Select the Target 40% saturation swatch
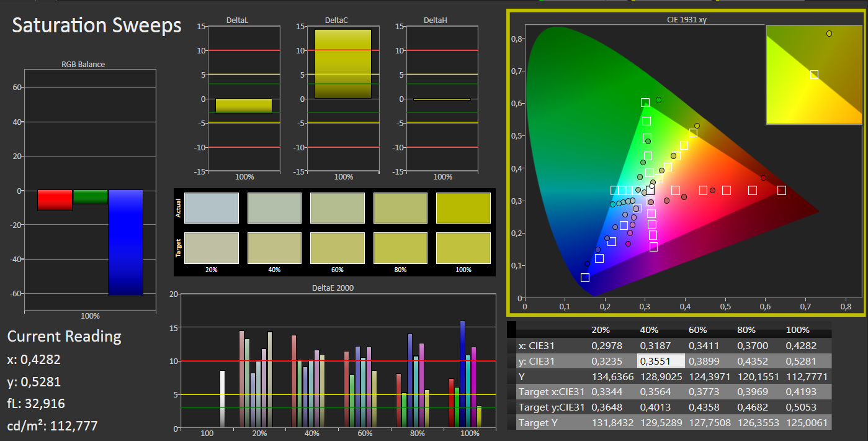The image size is (868, 441). (x=274, y=248)
